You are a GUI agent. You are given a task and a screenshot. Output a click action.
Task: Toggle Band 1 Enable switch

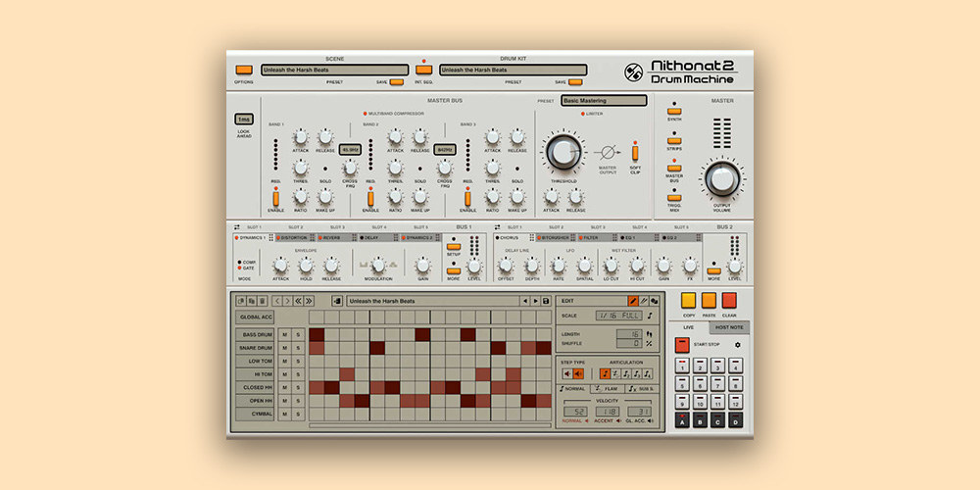[x=275, y=199]
